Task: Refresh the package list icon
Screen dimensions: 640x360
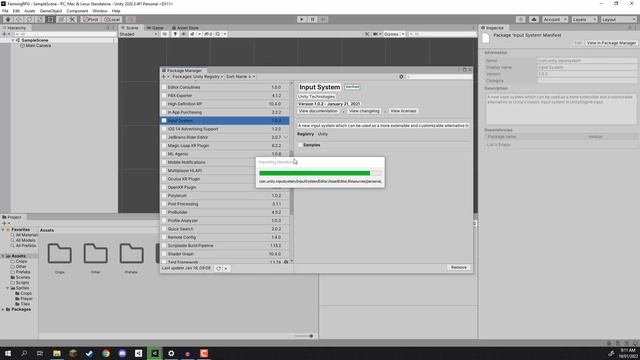Action: pyautogui.click(x=218, y=269)
